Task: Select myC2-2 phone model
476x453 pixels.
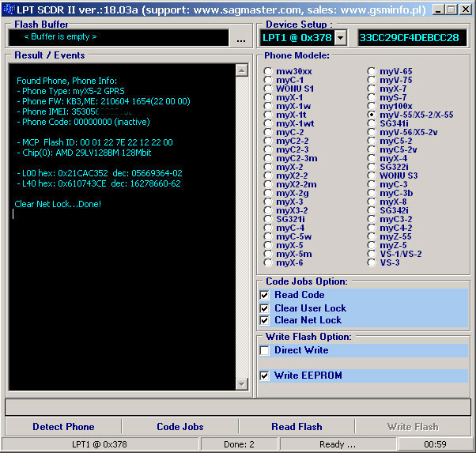Action: [x=268, y=141]
